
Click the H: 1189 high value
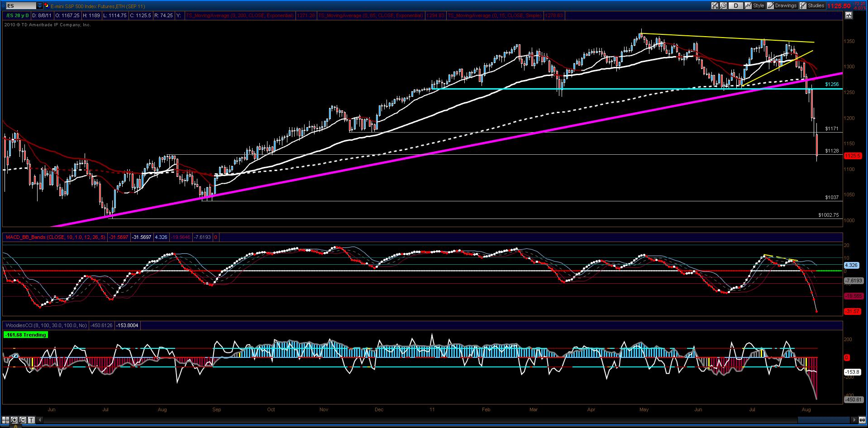[91, 15]
